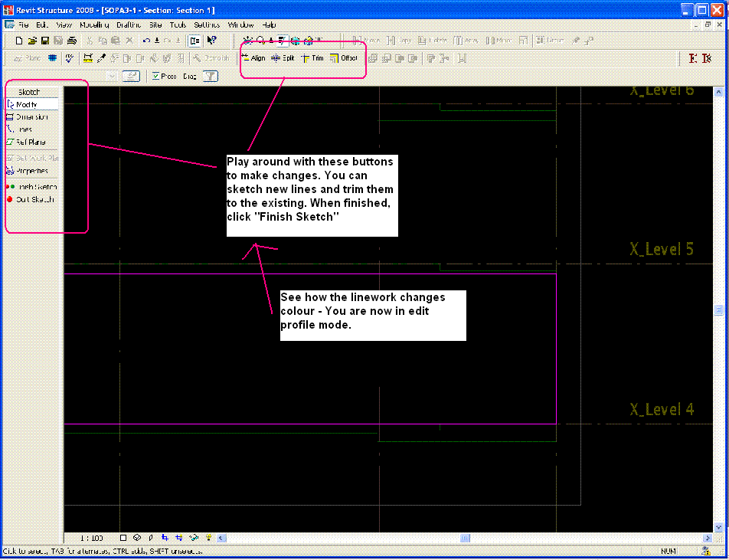The image size is (729, 560).
Task: Open the 1:100 scale selector
Action: 92,537
